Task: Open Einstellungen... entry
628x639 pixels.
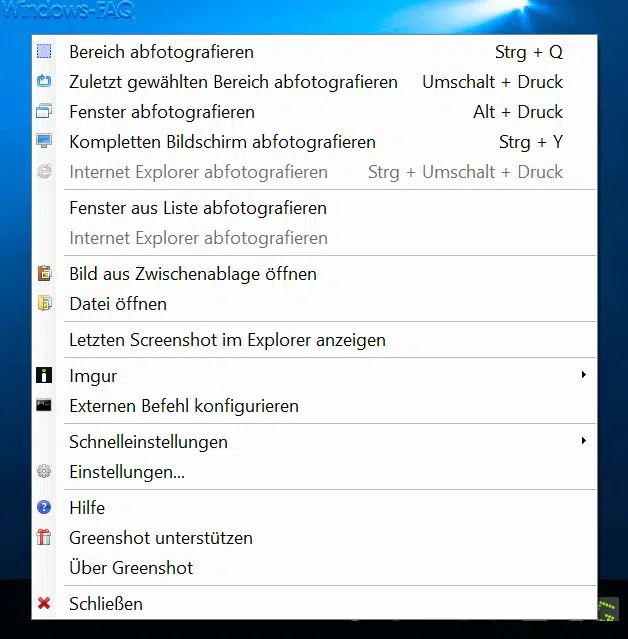Action: (314, 472)
